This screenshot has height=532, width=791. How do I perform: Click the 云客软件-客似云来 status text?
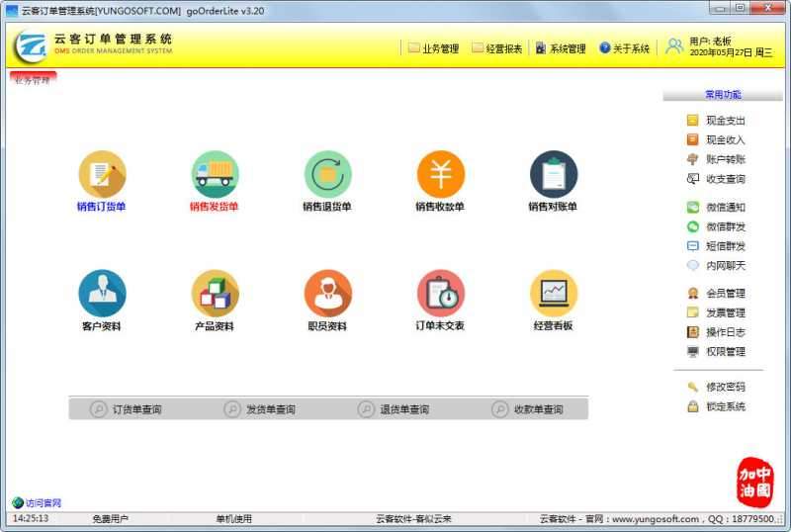pos(413,518)
